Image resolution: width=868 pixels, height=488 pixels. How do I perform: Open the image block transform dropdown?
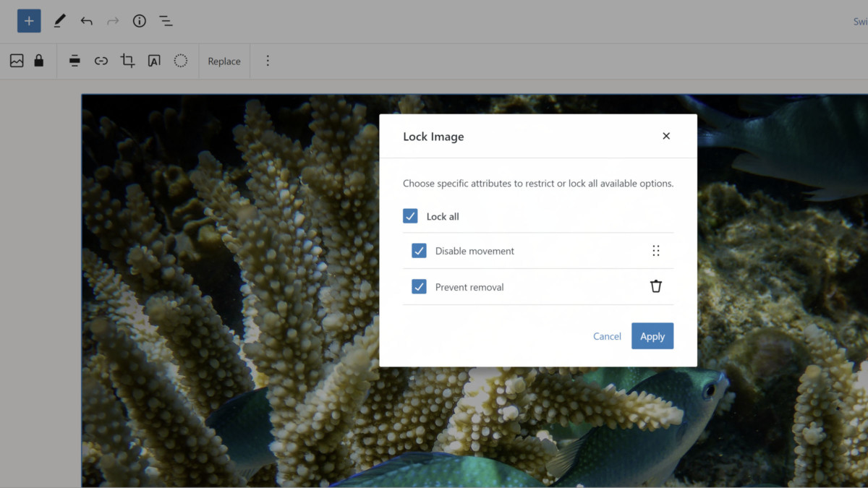tap(16, 61)
